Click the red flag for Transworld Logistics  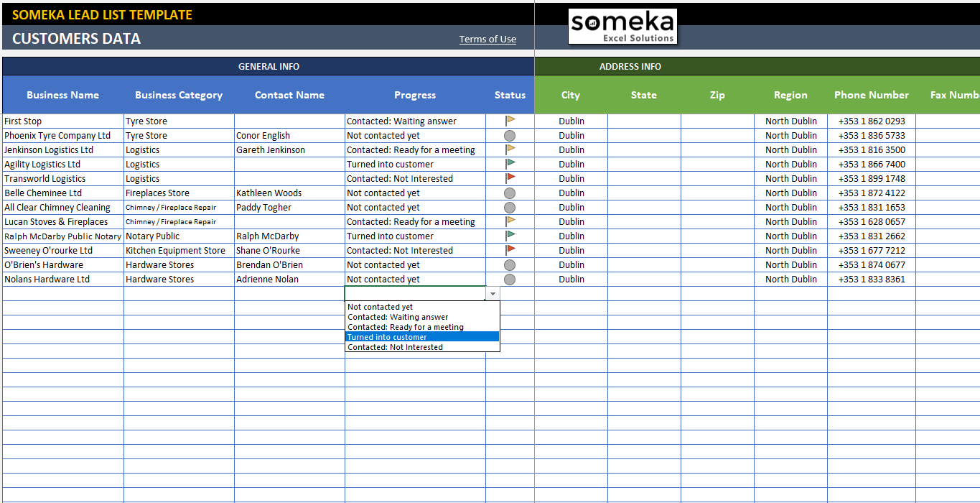click(x=510, y=178)
